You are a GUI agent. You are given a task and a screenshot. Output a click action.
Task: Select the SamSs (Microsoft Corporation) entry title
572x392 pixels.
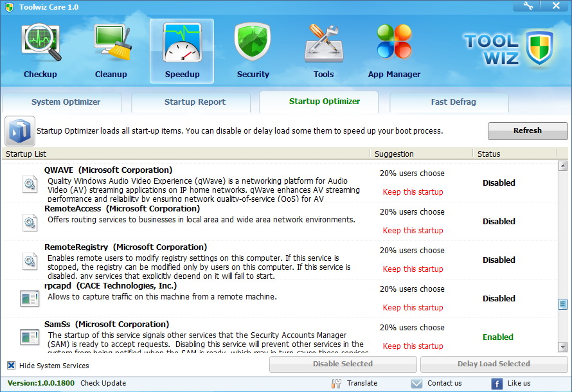(107, 325)
